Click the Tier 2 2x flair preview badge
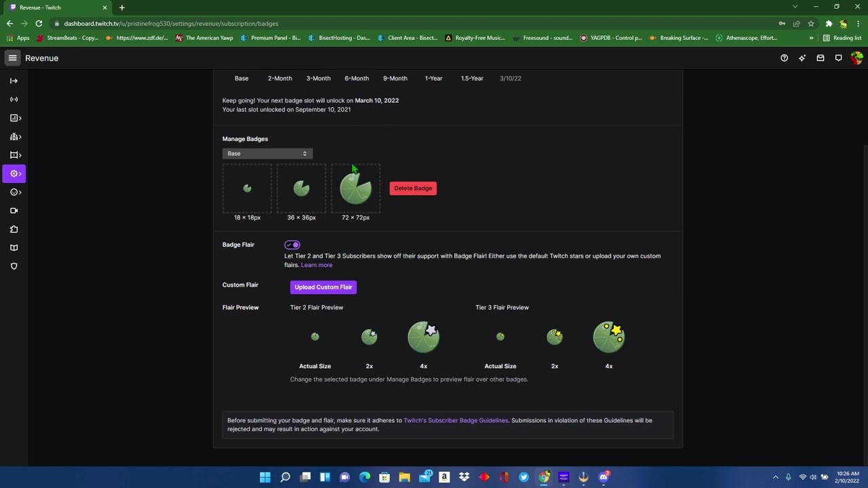Viewport: 868px width, 488px height. (370, 337)
